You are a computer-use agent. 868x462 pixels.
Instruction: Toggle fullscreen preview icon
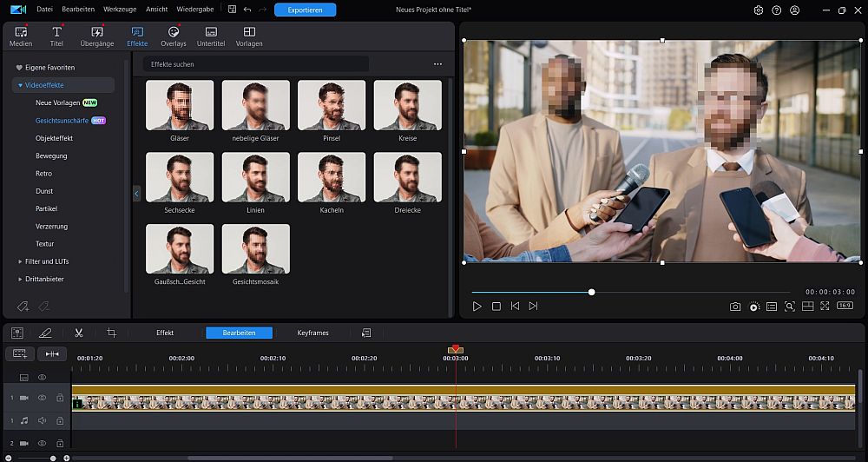point(825,307)
